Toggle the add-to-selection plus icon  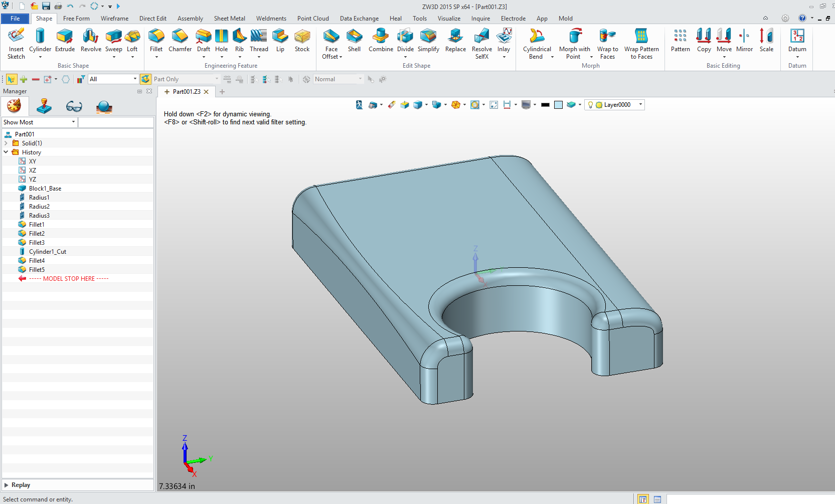click(x=24, y=79)
